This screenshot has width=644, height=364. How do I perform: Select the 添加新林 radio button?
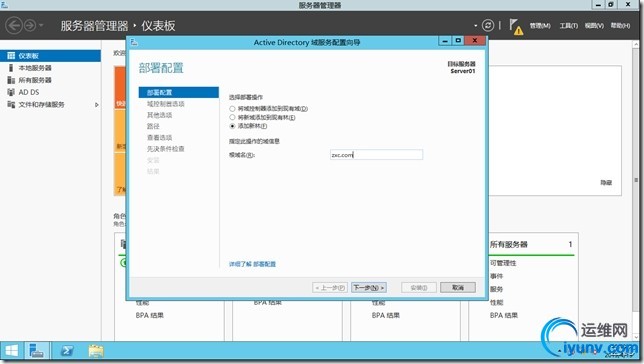click(232, 126)
